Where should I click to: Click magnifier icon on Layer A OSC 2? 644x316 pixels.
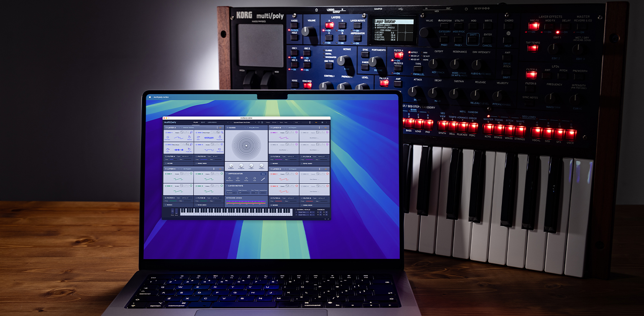click(222, 132)
